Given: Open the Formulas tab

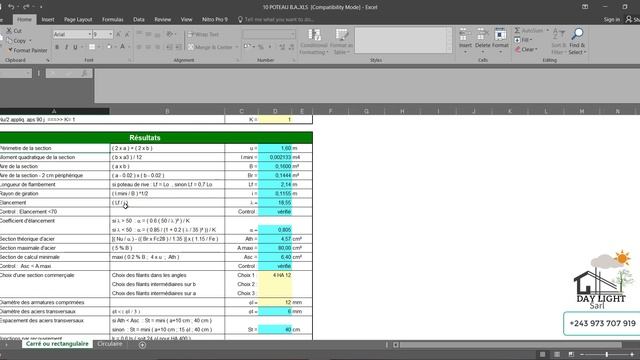Looking at the screenshot, I should [113, 19].
